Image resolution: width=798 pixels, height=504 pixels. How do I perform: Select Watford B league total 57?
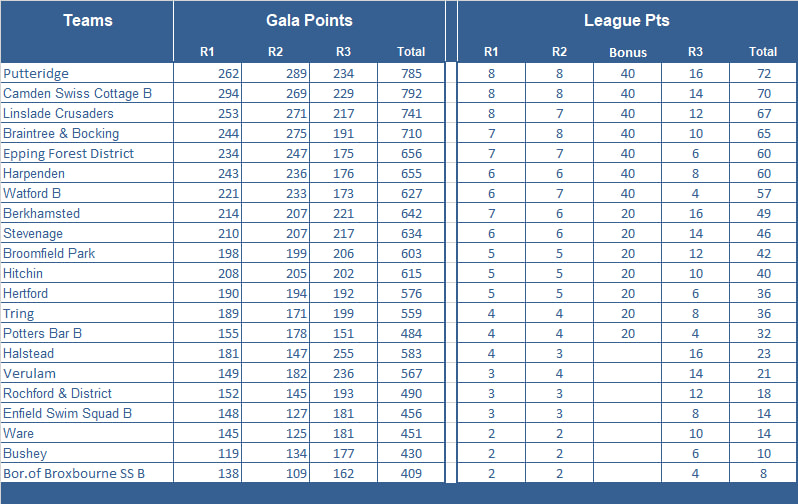pyautogui.click(x=763, y=193)
